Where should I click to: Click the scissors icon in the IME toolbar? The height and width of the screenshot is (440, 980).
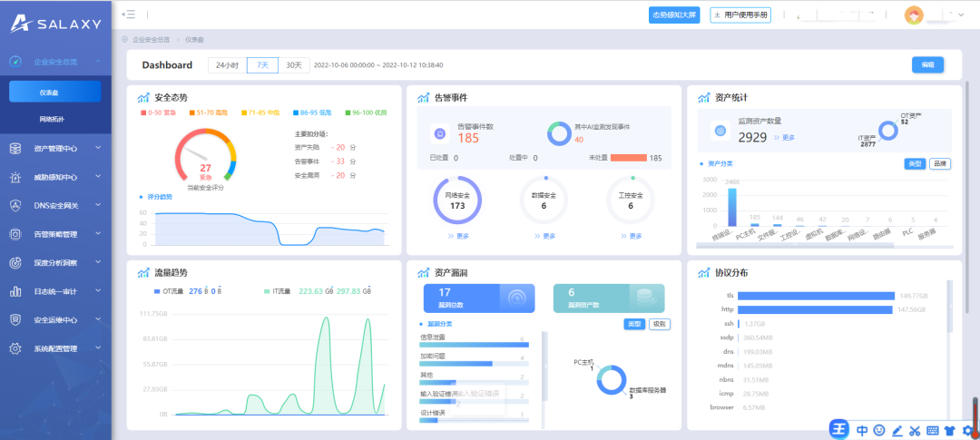point(916,430)
